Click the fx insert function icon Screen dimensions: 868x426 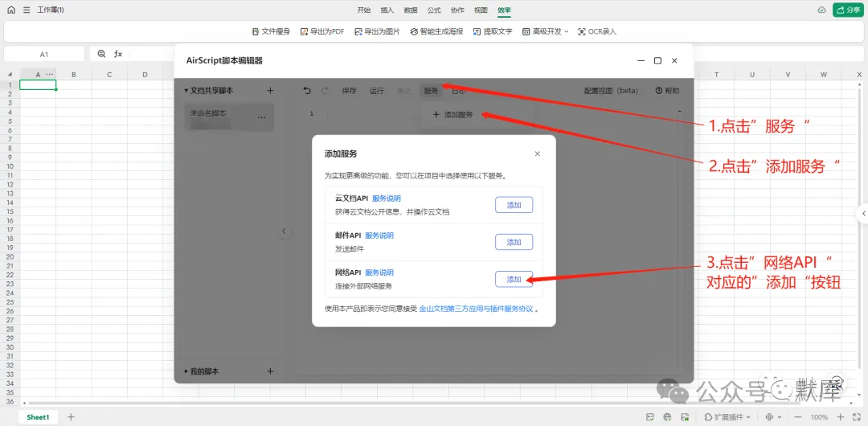click(x=118, y=54)
